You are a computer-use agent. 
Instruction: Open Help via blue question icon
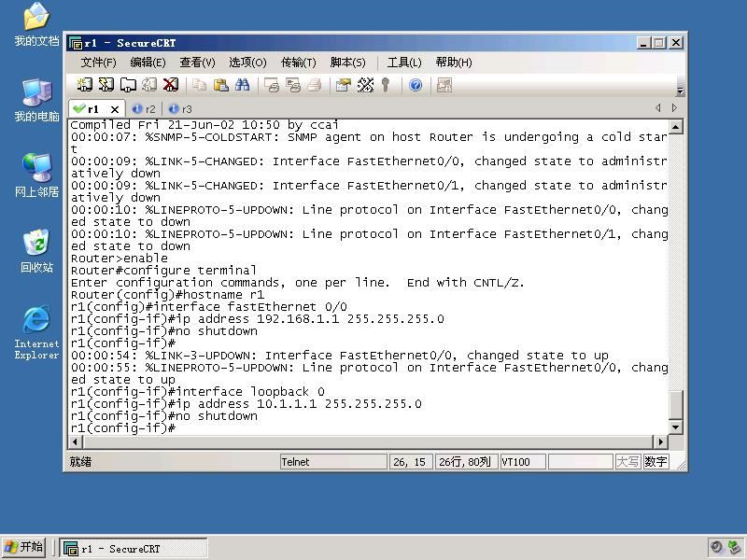click(416, 85)
